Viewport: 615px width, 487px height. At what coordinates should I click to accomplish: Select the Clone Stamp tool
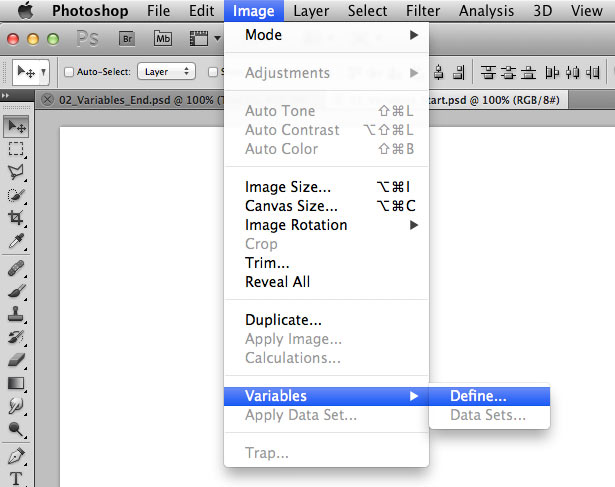(16, 314)
